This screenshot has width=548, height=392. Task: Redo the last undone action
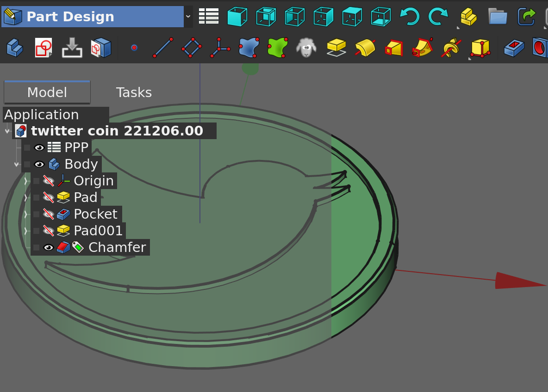coord(438,16)
